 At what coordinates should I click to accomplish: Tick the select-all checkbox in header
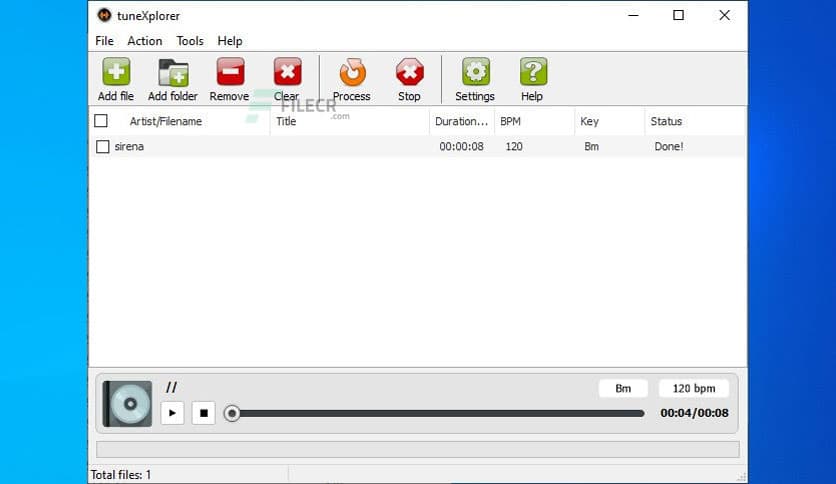coord(101,121)
